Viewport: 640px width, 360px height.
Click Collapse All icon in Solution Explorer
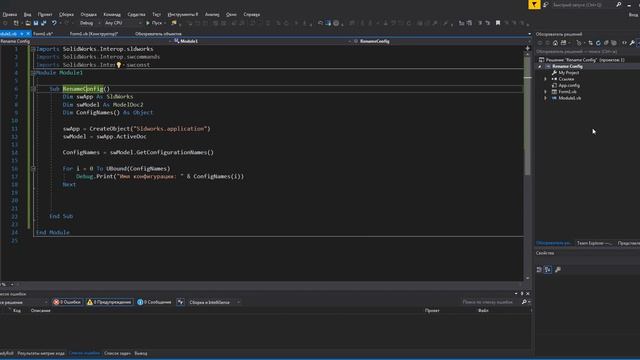coord(606,43)
